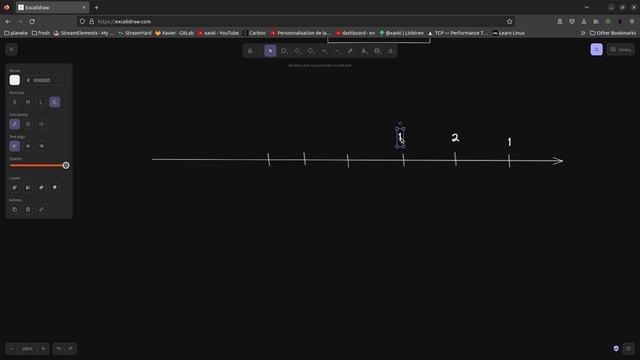This screenshot has width=640, height=360.
Task: Select the Eraser tool
Action: click(391, 51)
